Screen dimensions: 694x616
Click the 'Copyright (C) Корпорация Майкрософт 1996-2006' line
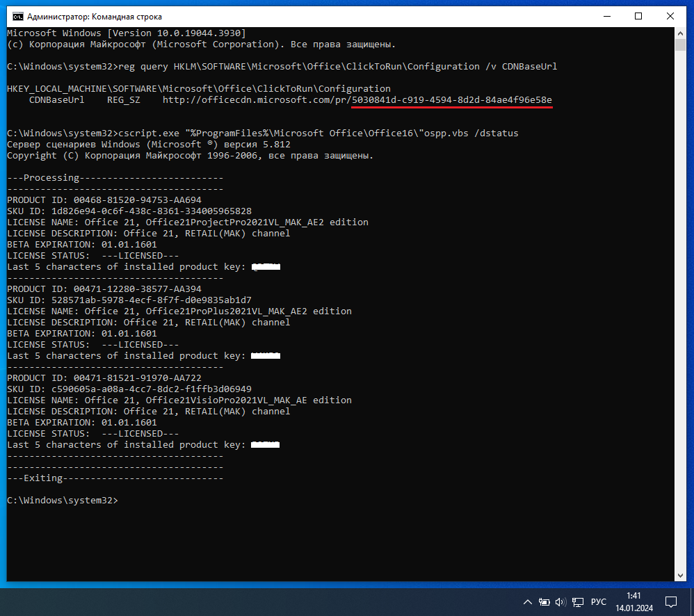pyautogui.click(x=191, y=156)
